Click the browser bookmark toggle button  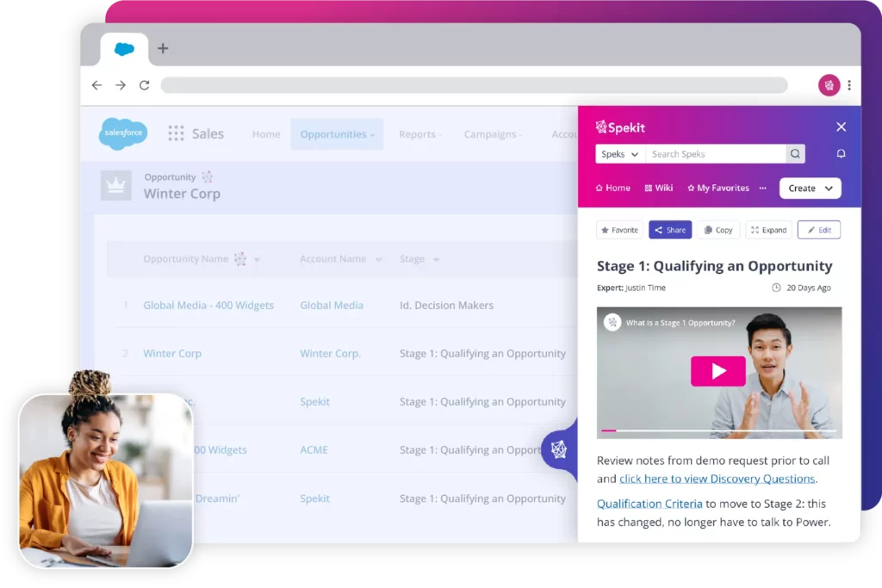pyautogui.click(x=829, y=85)
